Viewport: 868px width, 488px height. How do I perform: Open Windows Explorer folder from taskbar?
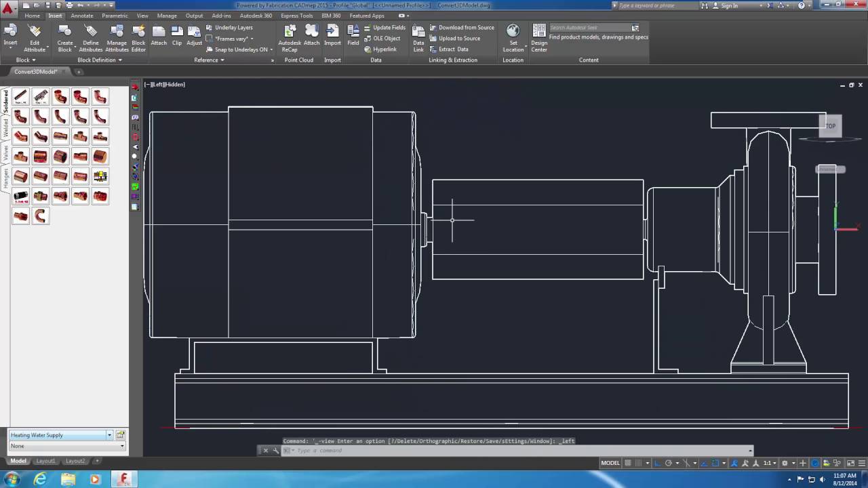(68, 479)
